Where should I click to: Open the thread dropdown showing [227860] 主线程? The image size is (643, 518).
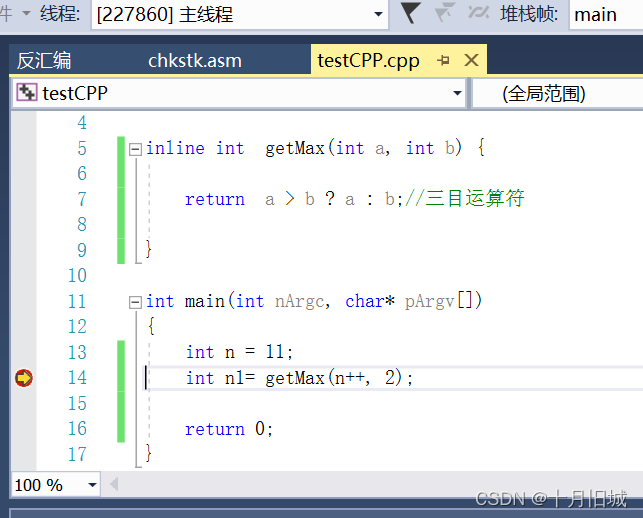pos(240,14)
